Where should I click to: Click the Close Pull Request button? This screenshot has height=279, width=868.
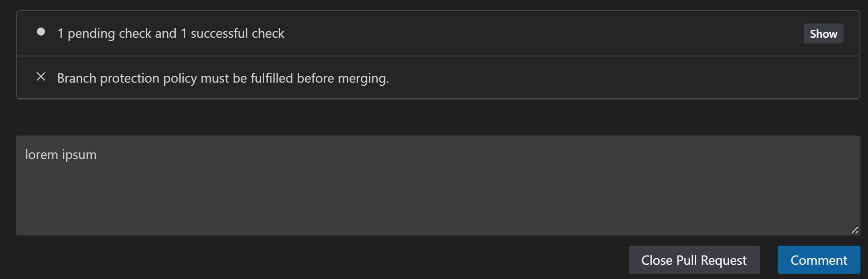694,259
